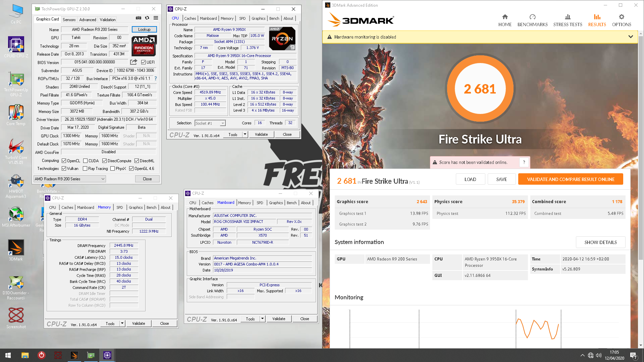Open Caches tab in top CPU-Z window
The image size is (644, 362).
tap(190, 18)
